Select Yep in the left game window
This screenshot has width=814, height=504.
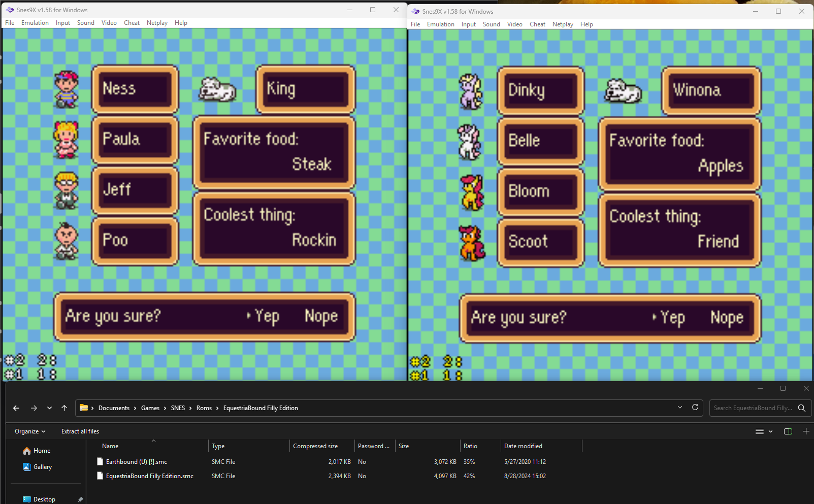pos(267,316)
